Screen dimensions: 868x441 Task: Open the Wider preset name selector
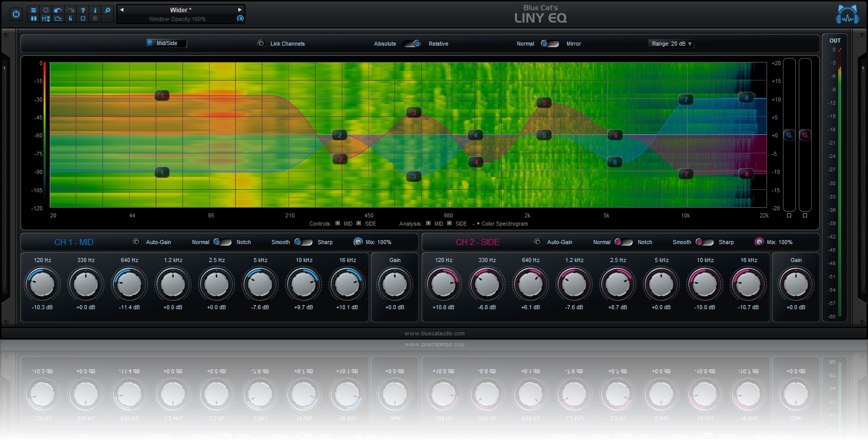click(180, 10)
